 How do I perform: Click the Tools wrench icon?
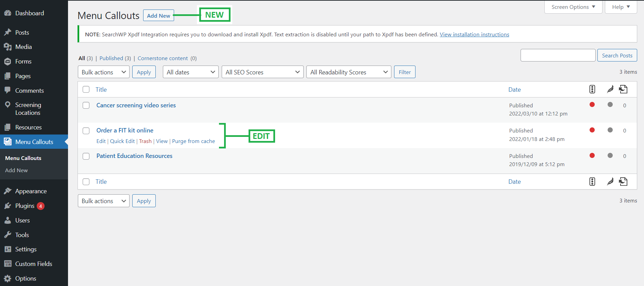click(x=7, y=235)
